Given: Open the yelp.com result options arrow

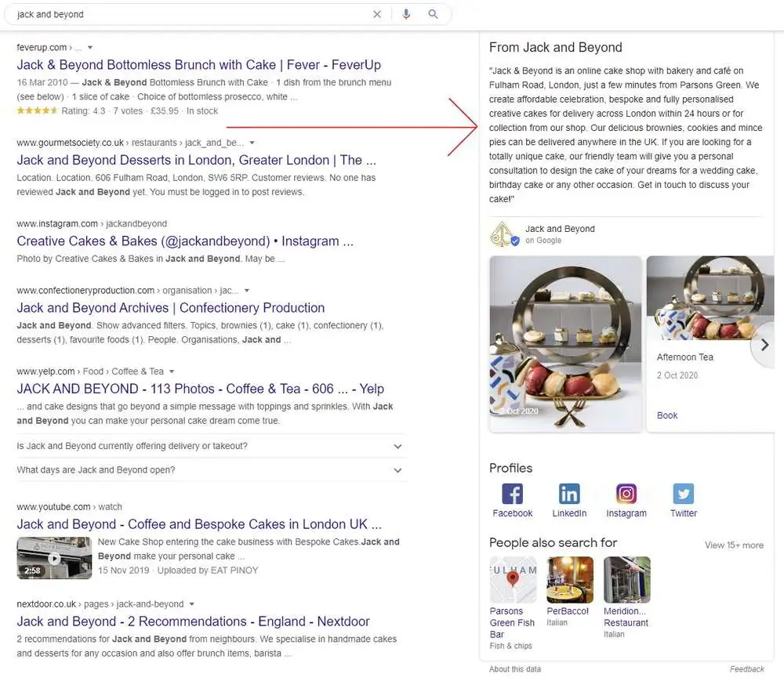Looking at the screenshot, I should 172,371.
